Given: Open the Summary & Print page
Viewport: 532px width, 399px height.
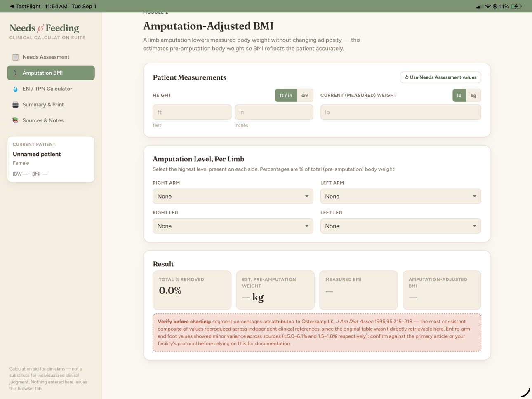Looking at the screenshot, I should (51, 105).
